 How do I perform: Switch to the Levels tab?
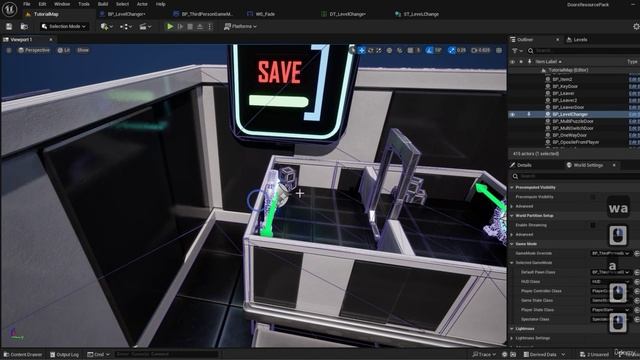coord(577,40)
